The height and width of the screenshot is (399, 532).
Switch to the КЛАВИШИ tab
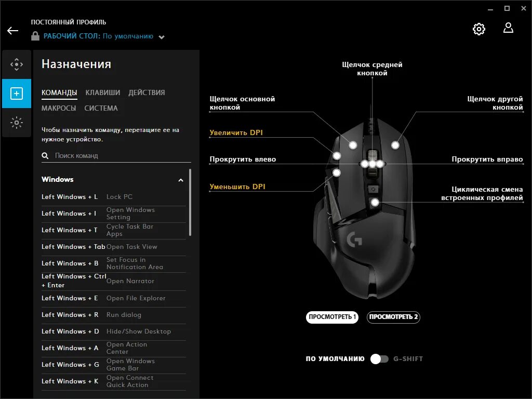coord(102,92)
